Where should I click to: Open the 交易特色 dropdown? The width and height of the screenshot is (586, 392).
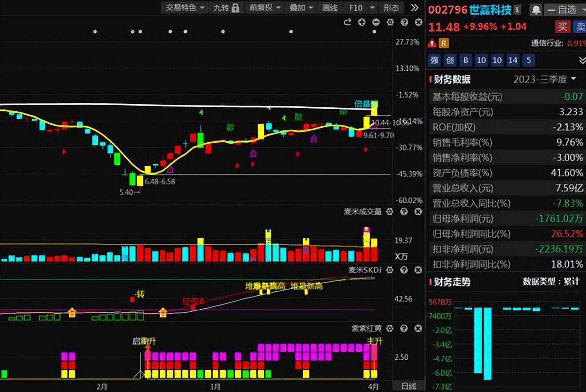click(x=185, y=8)
